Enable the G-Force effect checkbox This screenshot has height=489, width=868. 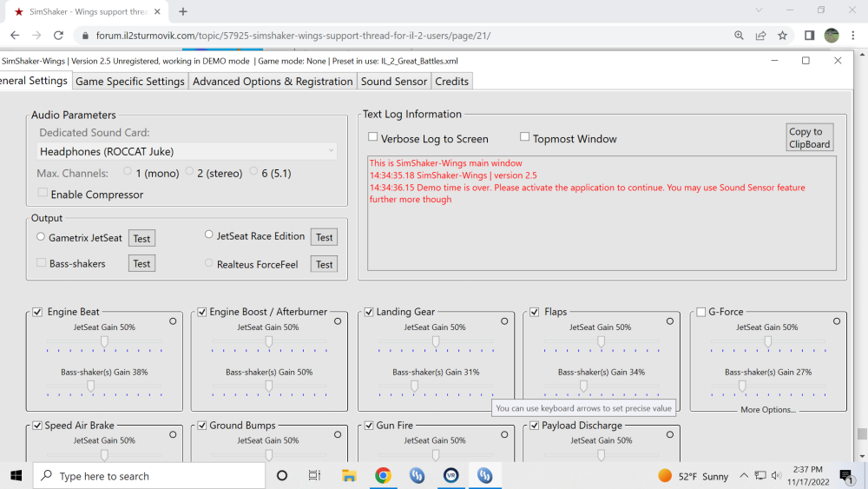coord(700,312)
